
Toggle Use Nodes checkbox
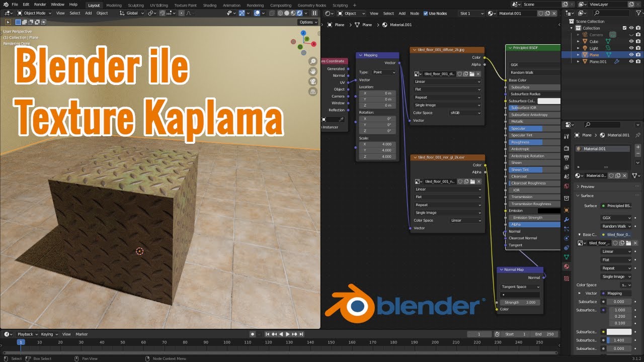click(426, 13)
